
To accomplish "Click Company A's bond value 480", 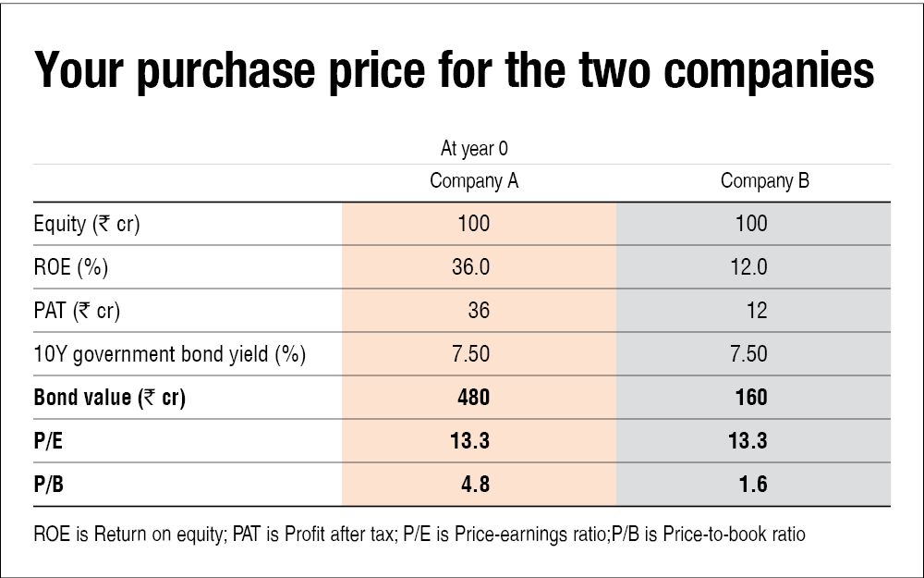I will click(x=473, y=398).
